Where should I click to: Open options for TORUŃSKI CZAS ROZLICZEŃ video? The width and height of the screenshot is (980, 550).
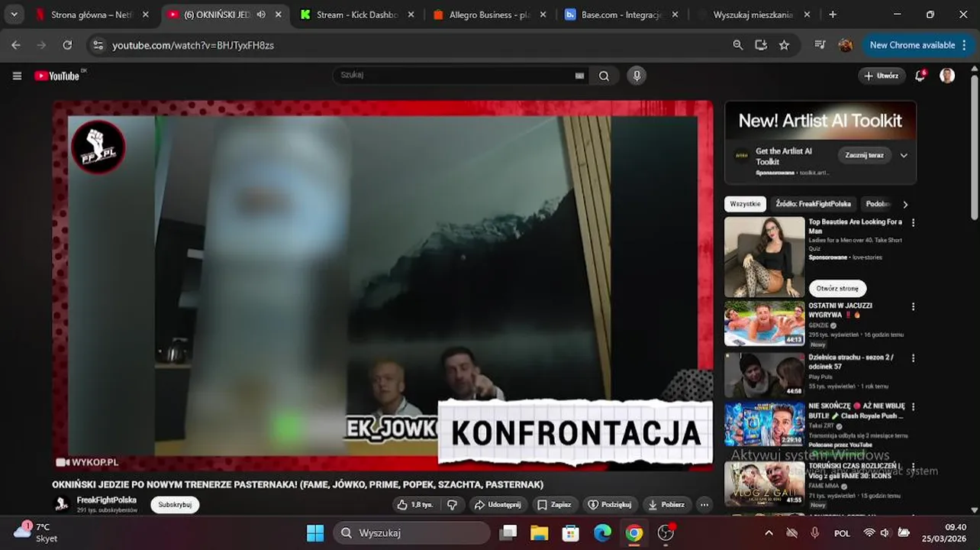coord(913,466)
